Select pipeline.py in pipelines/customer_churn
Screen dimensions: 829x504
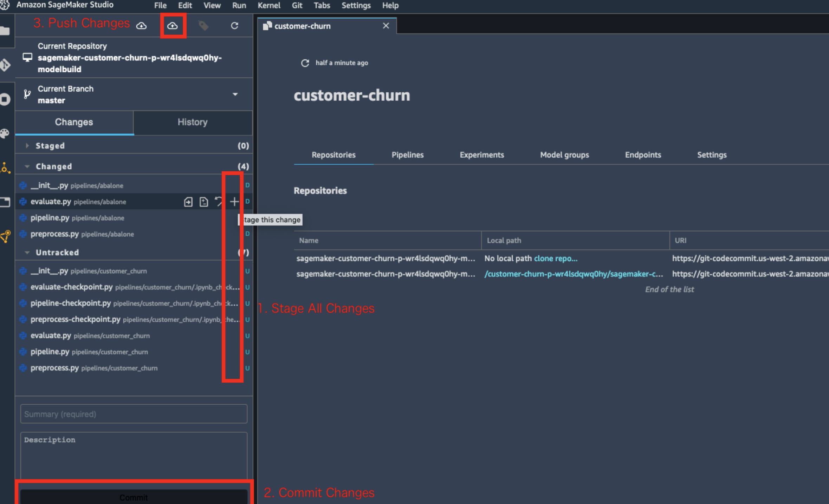pos(134,352)
